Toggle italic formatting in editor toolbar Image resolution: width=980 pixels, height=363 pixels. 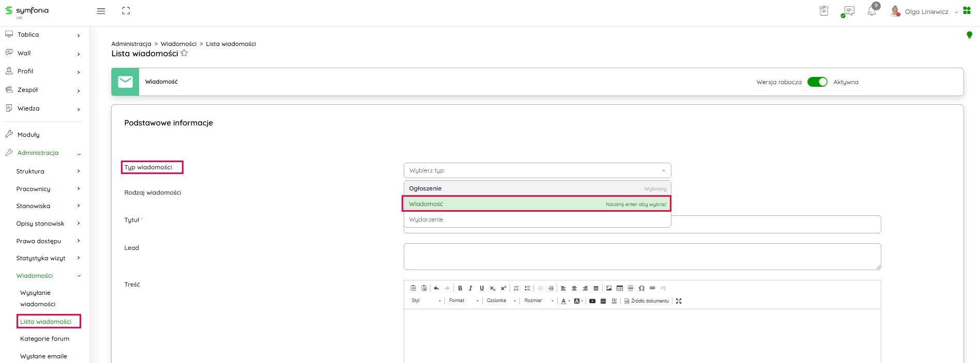(x=470, y=288)
